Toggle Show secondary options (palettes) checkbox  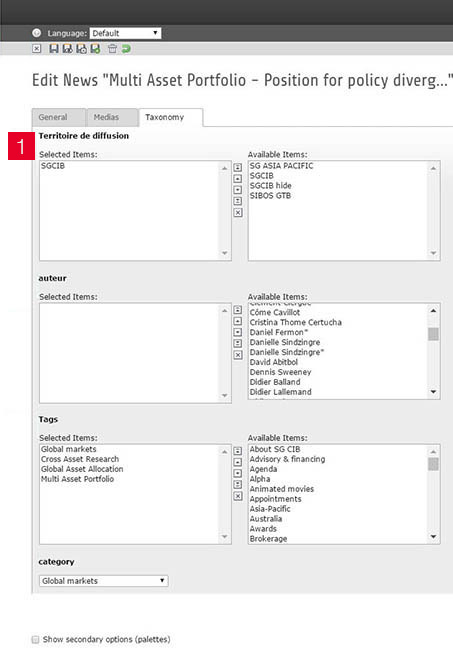pos(36,639)
